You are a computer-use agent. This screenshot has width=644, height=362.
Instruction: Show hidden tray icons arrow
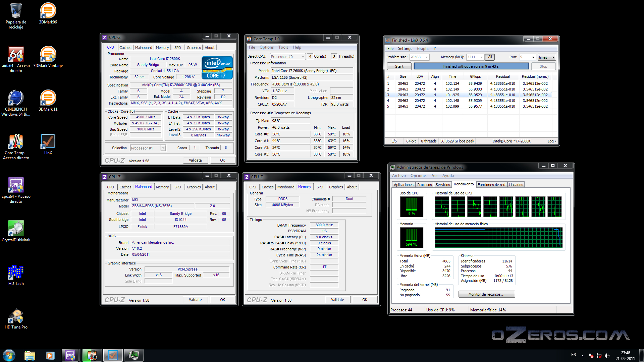(583, 356)
